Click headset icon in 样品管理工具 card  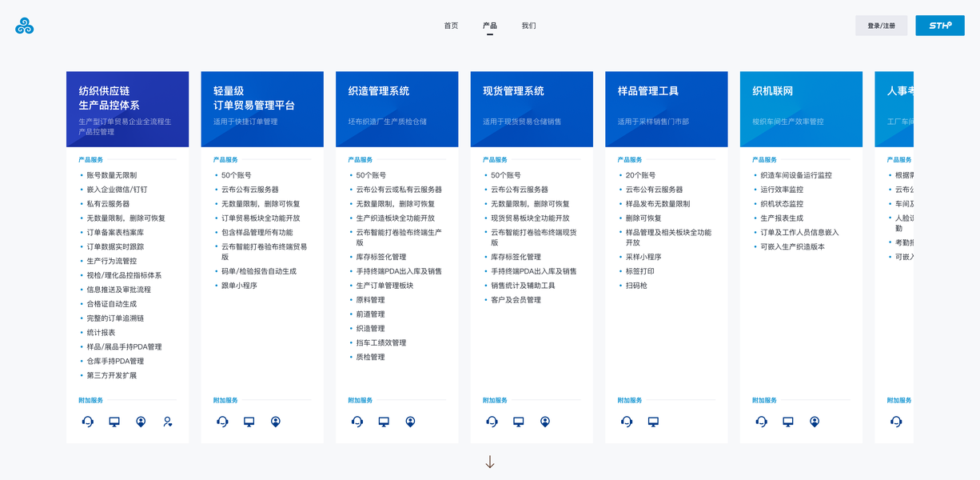coord(627,422)
